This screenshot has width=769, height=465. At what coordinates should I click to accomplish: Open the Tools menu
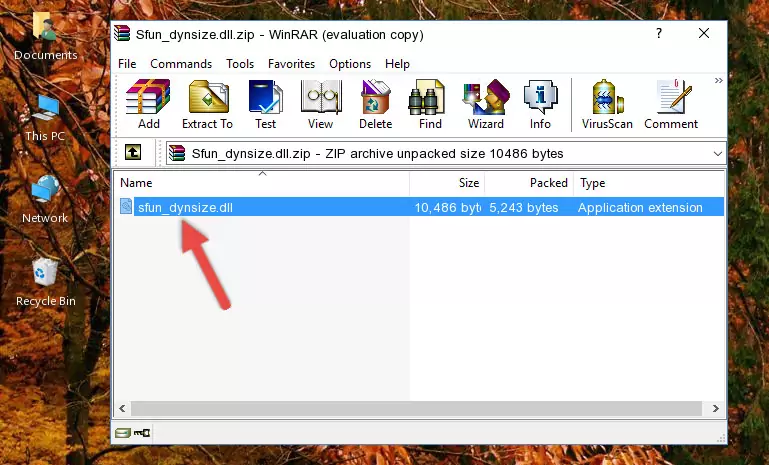coord(240,64)
